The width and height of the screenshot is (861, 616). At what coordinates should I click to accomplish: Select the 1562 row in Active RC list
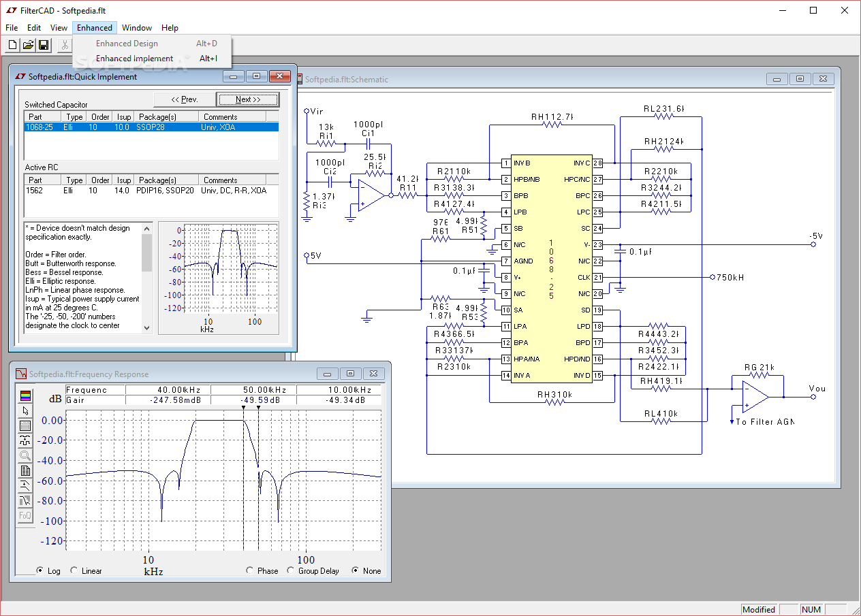point(151,191)
